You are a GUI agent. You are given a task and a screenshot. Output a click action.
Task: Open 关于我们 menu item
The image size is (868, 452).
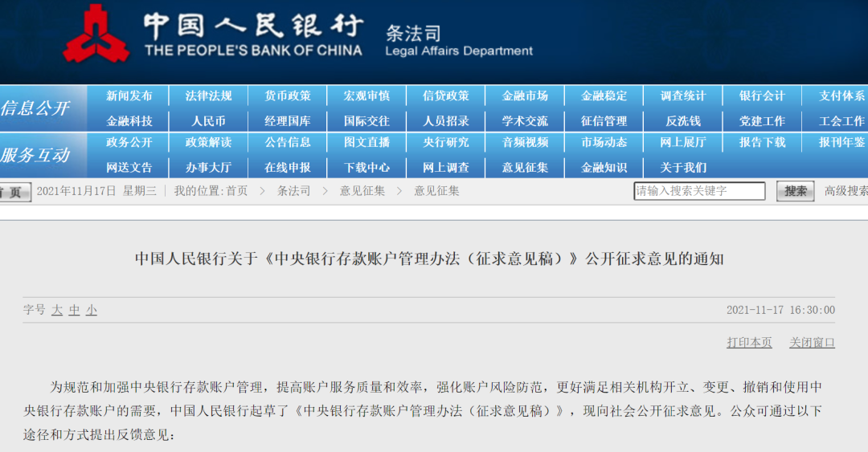(x=683, y=168)
